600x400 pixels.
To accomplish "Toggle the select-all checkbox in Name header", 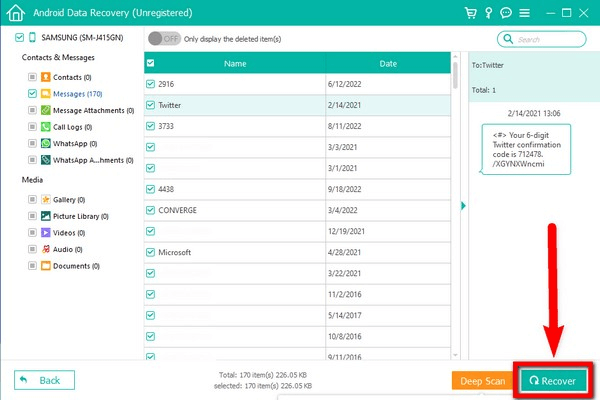I will pyautogui.click(x=151, y=63).
